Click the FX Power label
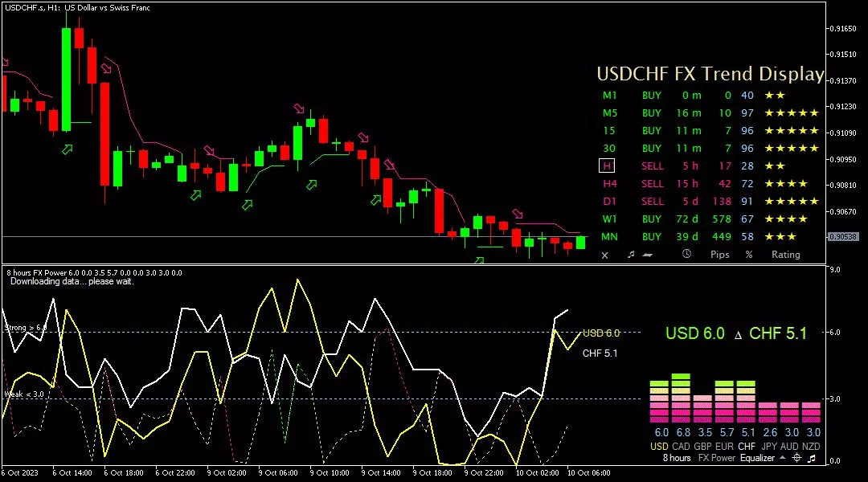The height and width of the screenshot is (482, 868). [716, 458]
